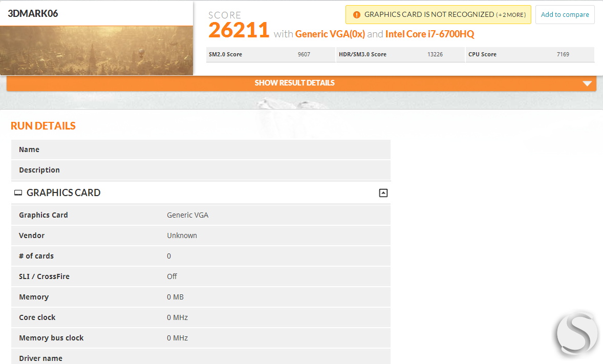Click Add to compare button
This screenshot has width=603, height=364.
pyautogui.click(x=565, y=15)
